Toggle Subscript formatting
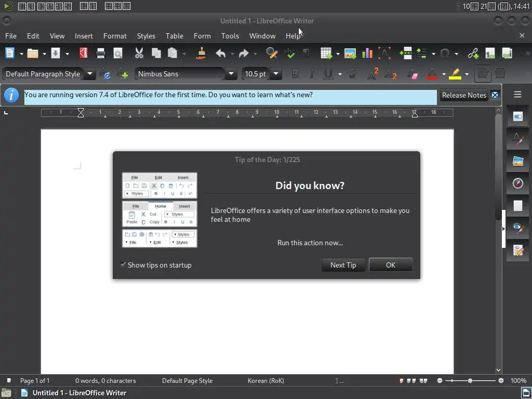 391,74
